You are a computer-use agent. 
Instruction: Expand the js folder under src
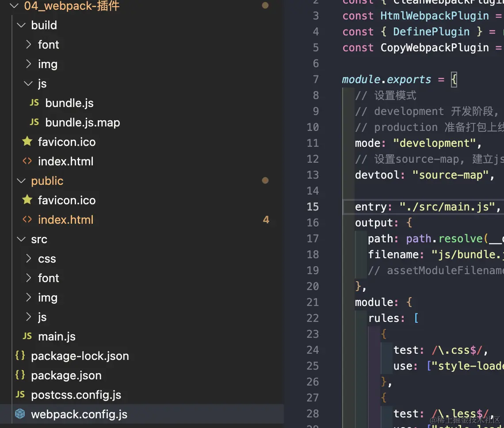(29, 317)
